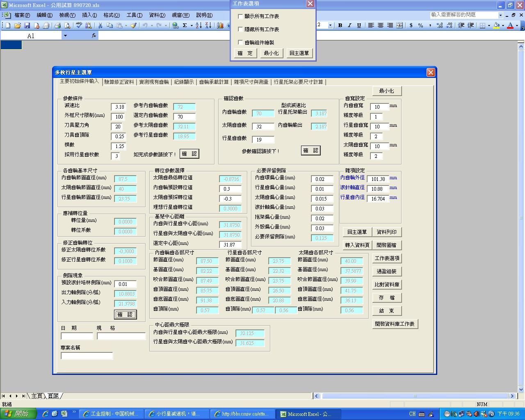Image resolution: width=525 pixels, height=420 pixels.
Task: Expand the Borders dropdown arrow
Action: (x=489, y=25)
